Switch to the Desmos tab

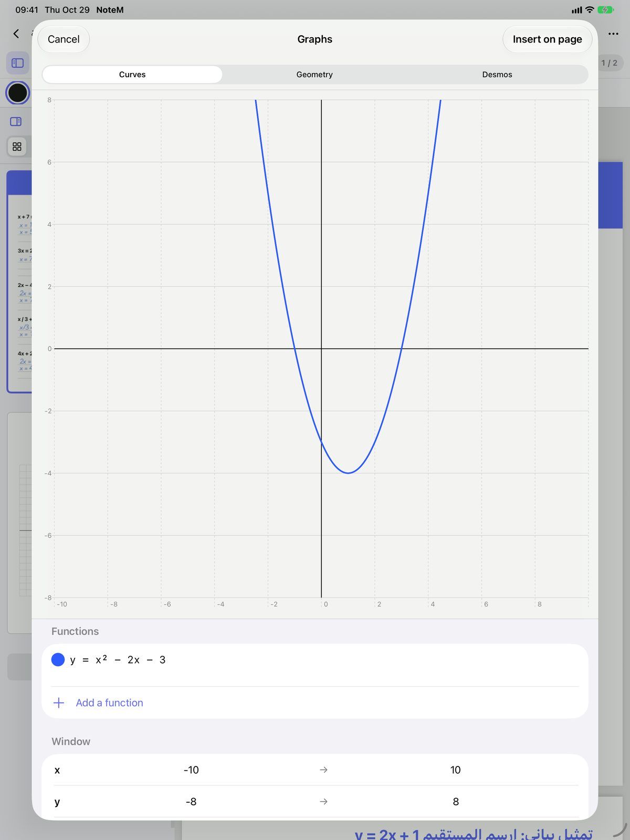[497, 75]
